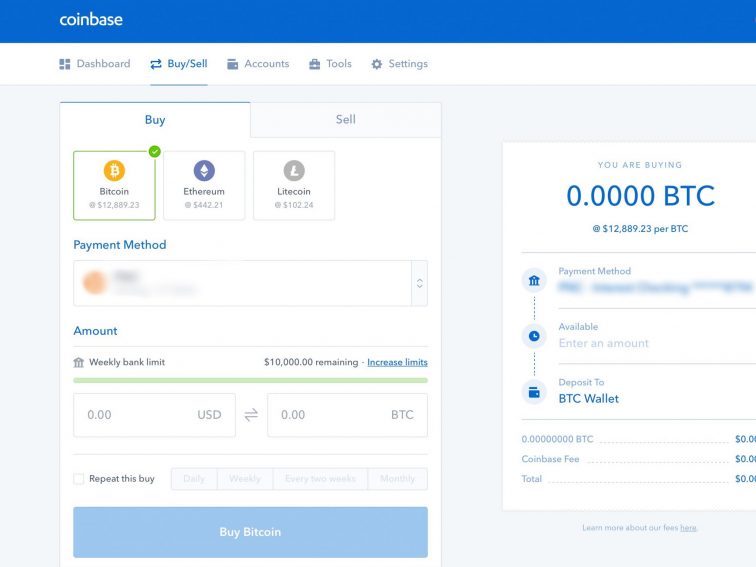The image size is (756, 567).
Task: Click the '@ $12,889.23 per BTC' text
Action: click(640, 229)
